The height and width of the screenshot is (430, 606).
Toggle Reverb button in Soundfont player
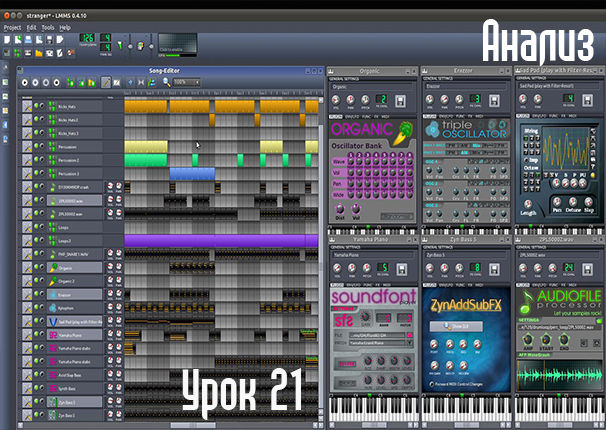347,364
